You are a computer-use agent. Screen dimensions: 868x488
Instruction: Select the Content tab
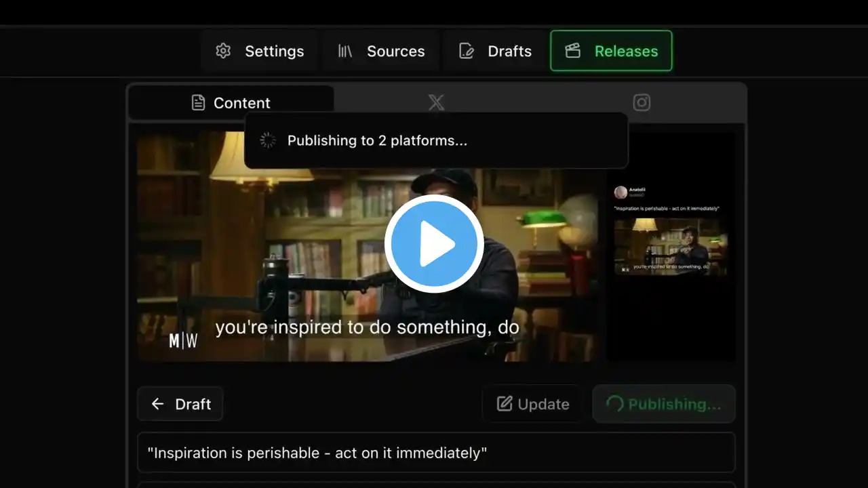[231, 102]
